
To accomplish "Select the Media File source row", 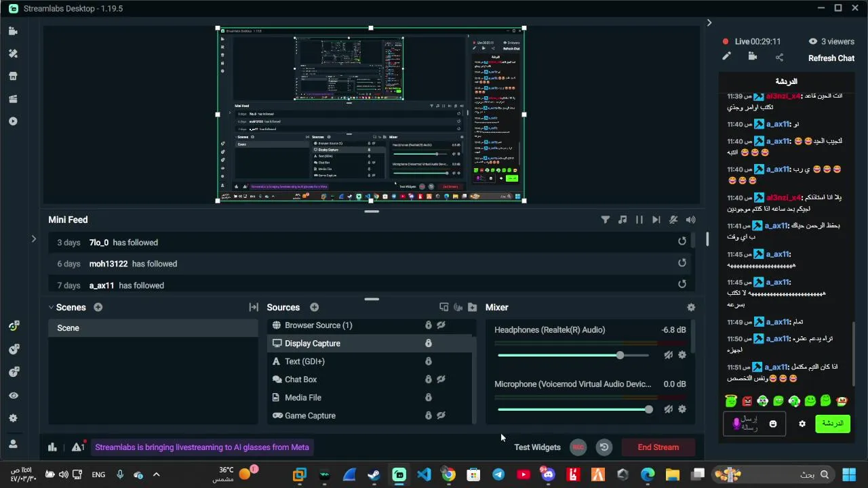I will 370,397.
